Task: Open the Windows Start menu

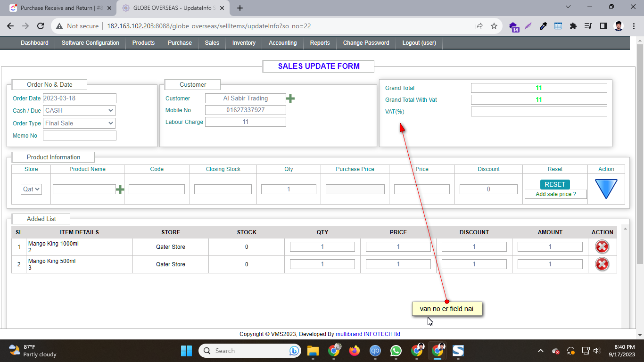Action: point(186,351)
